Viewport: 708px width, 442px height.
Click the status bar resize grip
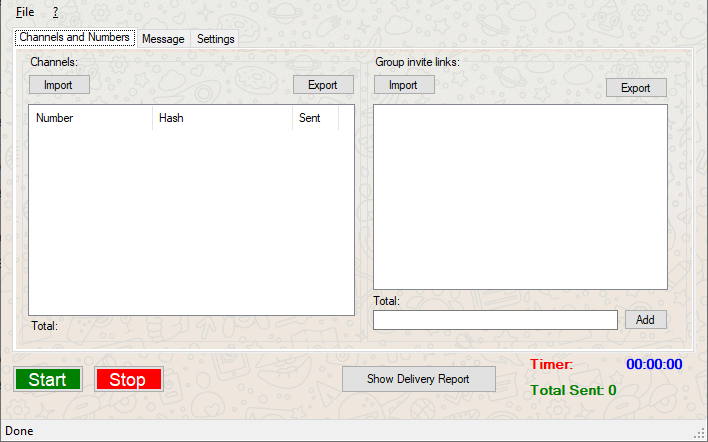click(x=699, y=432)
